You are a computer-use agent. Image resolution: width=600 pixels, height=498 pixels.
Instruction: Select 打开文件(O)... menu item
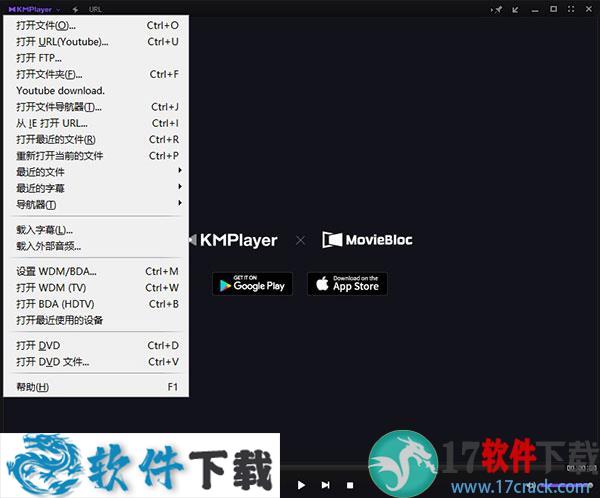[96, 25]
